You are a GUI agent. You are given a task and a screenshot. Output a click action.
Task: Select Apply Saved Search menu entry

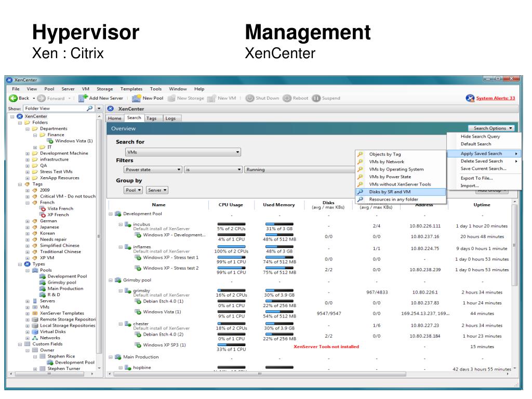point(484,154)
